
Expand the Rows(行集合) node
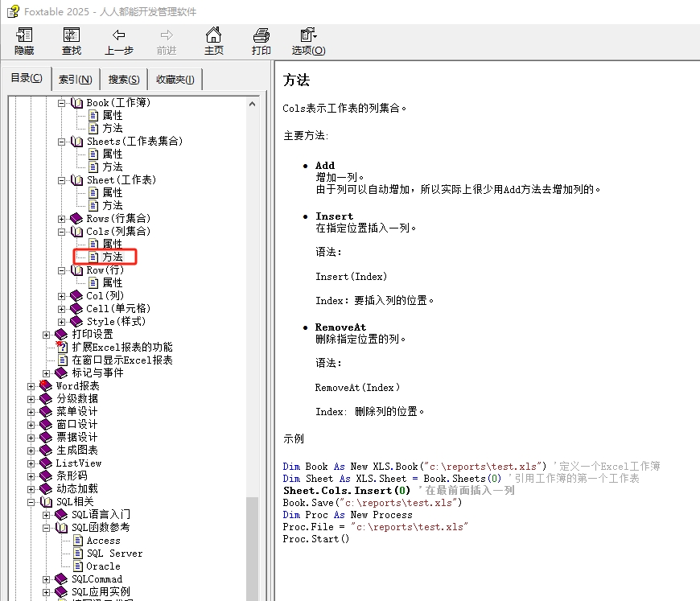pyautogui.click(x=62, y=219)
